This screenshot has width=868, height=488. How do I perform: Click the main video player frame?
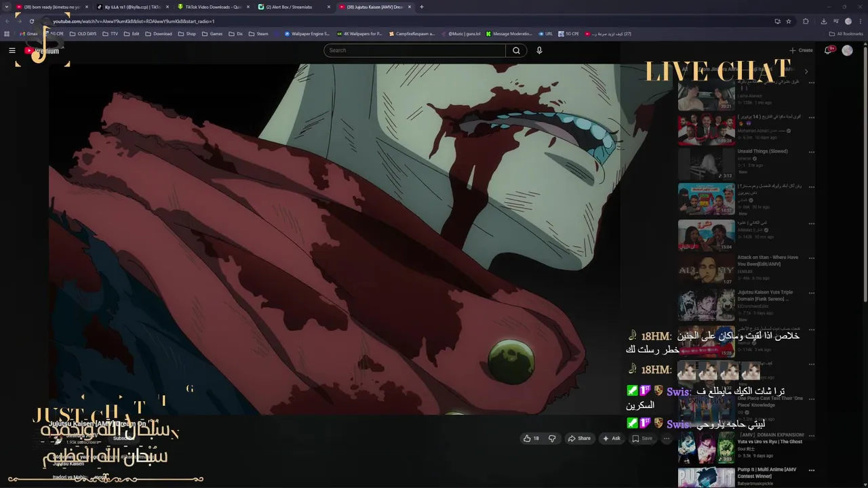pos(361,239)
